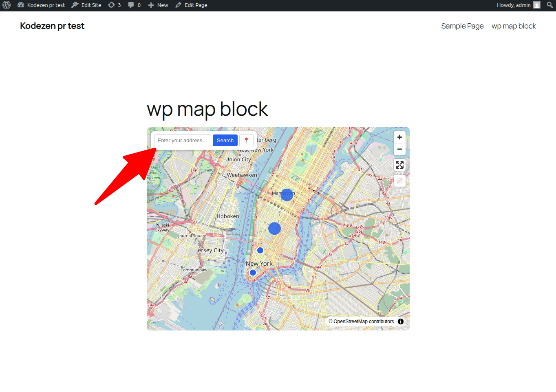Open comments awaiting moderation
Image resolution: width=556 pixels, height=392 pixels.
pyautogui.click(x=134, y=5)
